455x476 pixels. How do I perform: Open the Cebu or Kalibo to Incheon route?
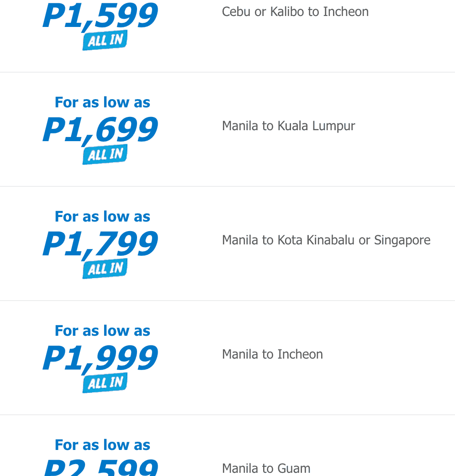(x=295, y=12)
